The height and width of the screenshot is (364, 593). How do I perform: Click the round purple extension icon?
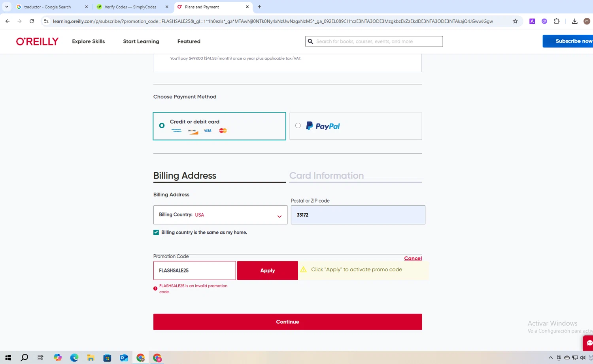click(544, 21)
